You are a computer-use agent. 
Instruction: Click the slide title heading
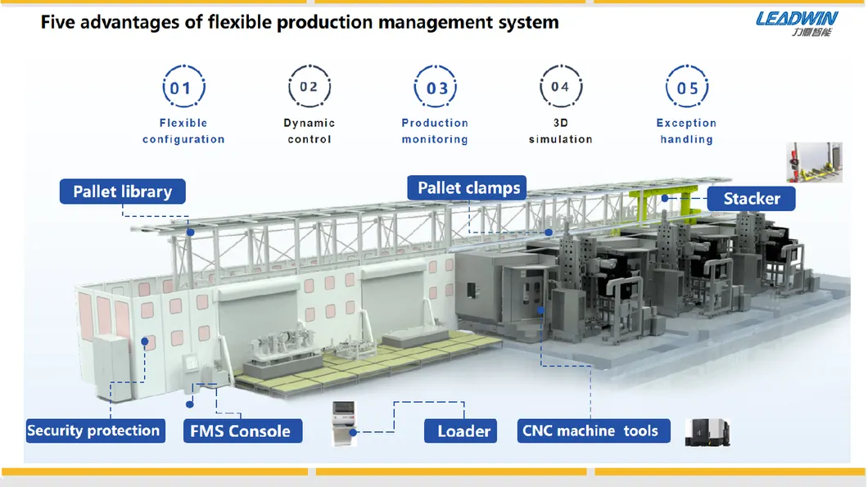point(300,22)
